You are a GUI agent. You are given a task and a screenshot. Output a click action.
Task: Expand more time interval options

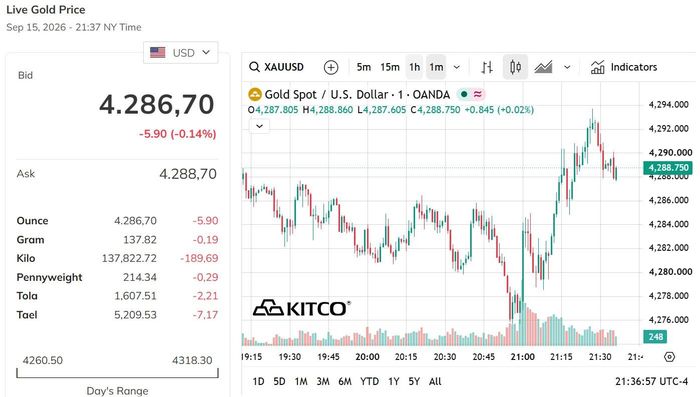(x=457, y=67)
